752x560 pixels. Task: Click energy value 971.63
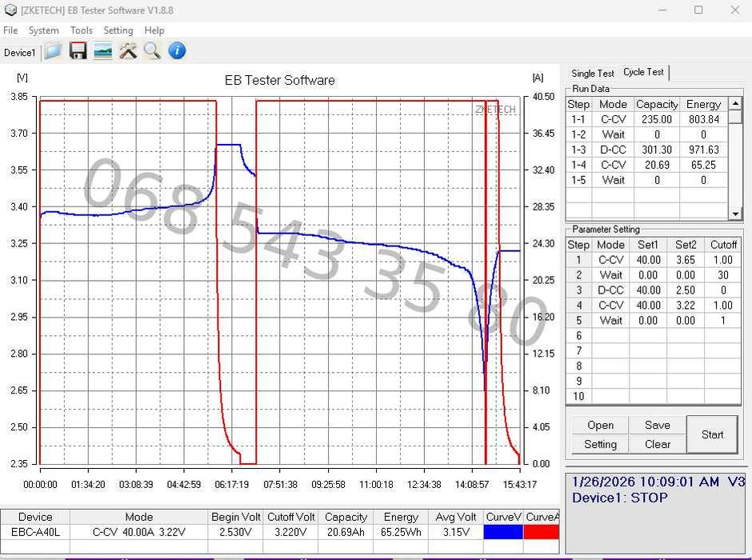[703, 150]
